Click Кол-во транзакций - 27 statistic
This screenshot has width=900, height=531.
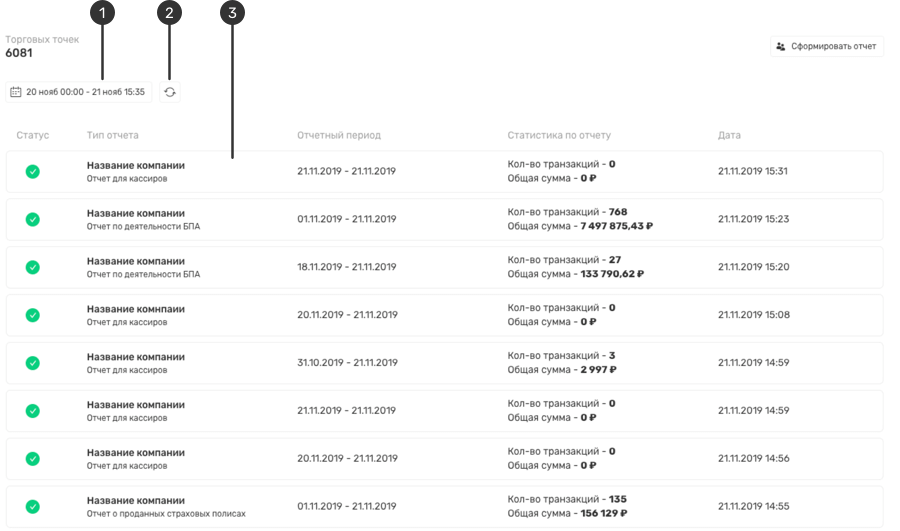(x=564, y=260)
